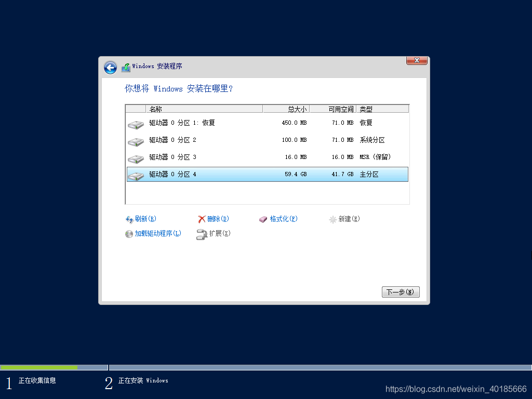
Task: Click the extend partition icon
Action: [202, 234]
